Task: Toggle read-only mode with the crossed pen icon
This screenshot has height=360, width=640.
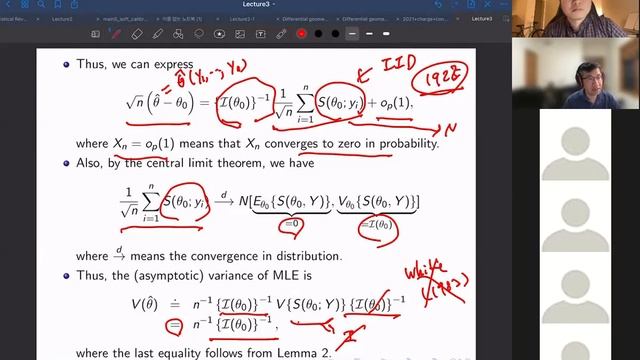Action: pos(487,4)
